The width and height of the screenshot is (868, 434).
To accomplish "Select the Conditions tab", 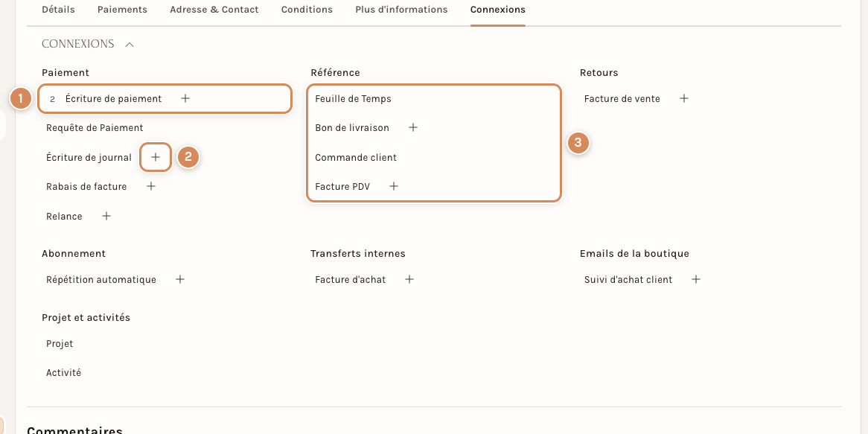I will coord(307,10).
